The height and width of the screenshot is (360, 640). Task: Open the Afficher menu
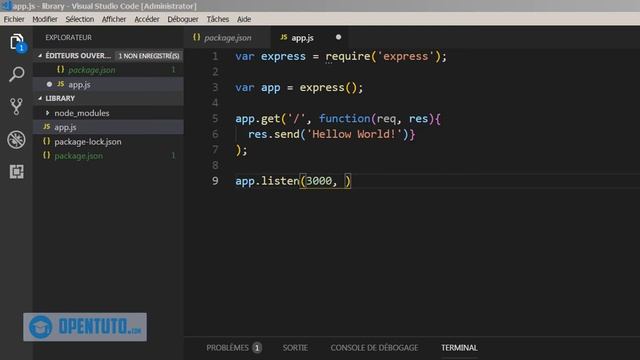[114, 19]
